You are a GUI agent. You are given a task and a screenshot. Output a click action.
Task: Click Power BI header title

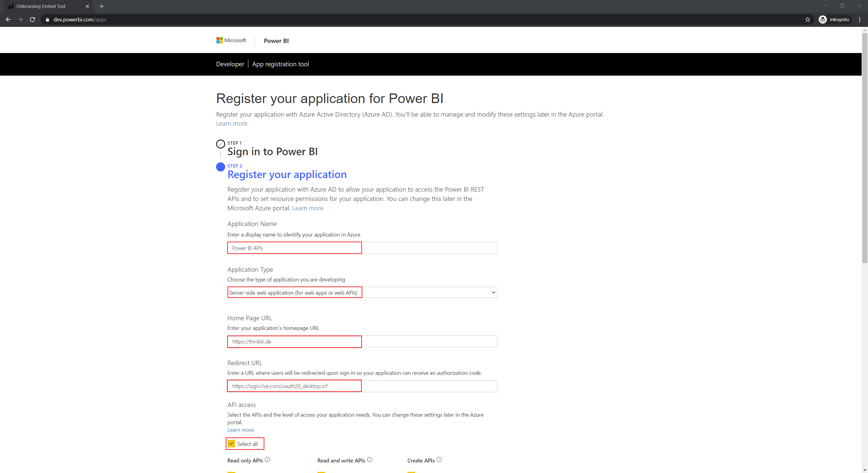click(276, 41)
